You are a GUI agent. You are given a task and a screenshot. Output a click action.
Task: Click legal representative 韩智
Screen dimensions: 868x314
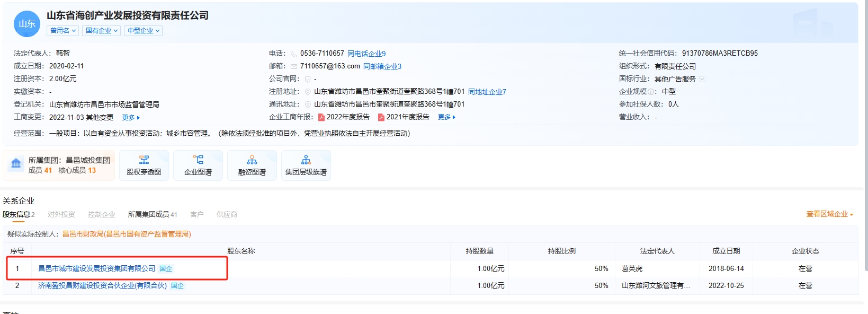click(63, 54)
